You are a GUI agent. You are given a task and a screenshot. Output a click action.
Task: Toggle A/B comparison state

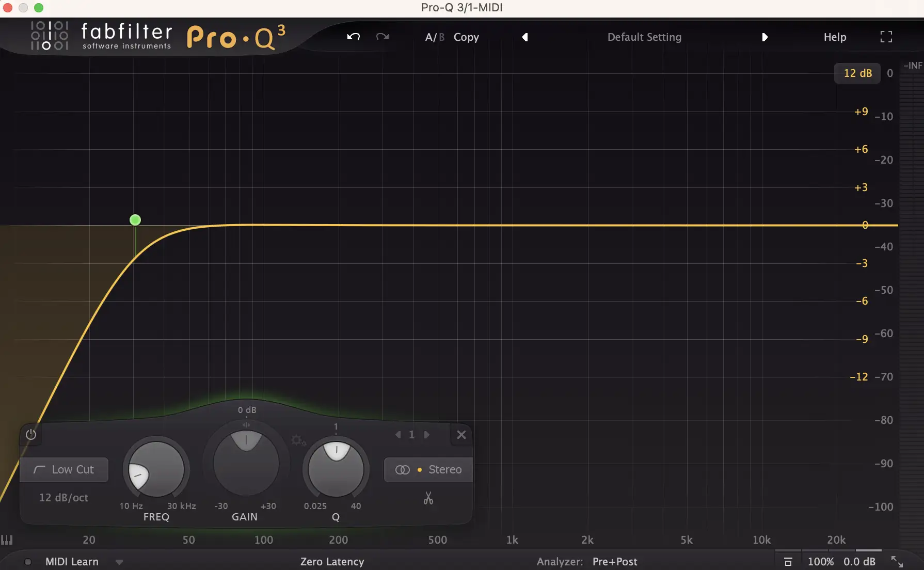click(x=434, y=37)
